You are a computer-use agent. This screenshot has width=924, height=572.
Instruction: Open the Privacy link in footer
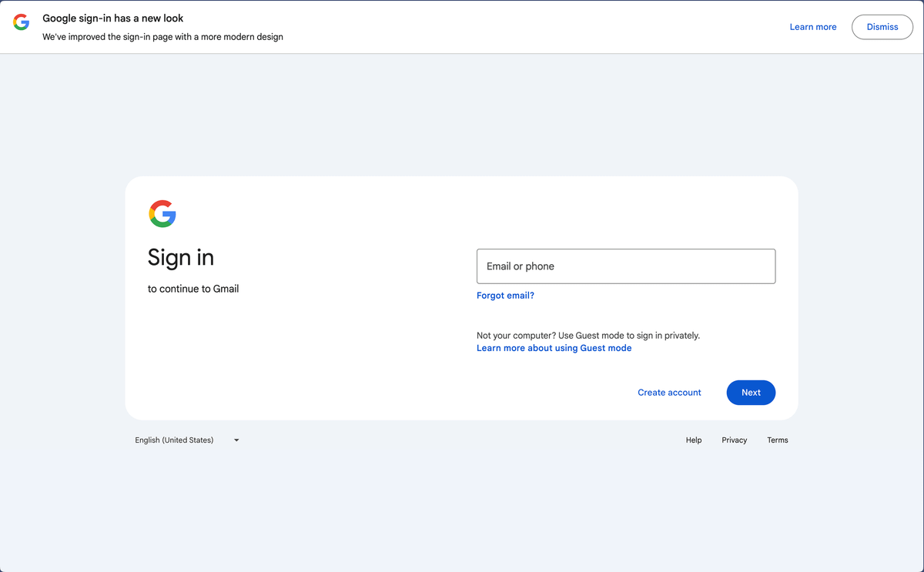click(x=735, y=440)
